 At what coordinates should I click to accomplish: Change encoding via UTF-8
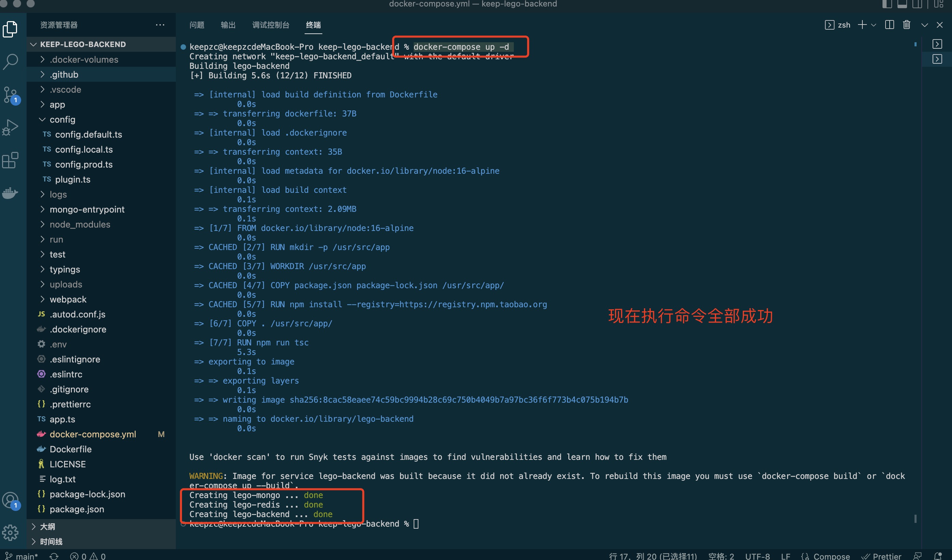click(757, 556)
